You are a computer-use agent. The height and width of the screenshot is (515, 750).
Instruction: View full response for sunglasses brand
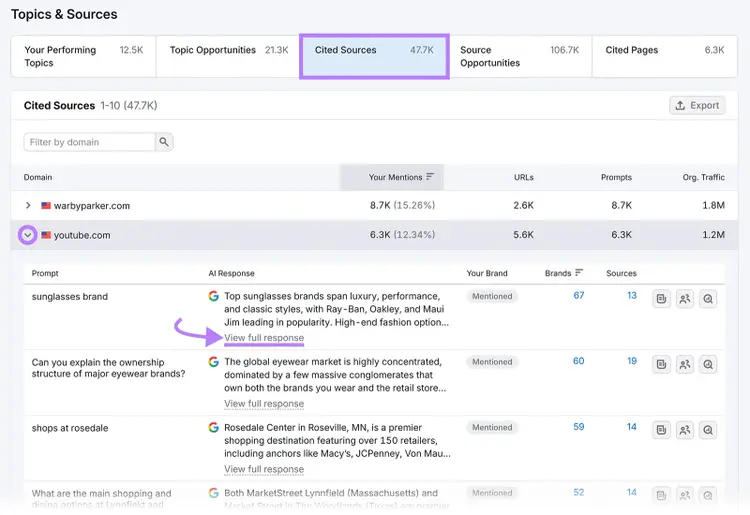pyautogui.click(x=264, y=338)
